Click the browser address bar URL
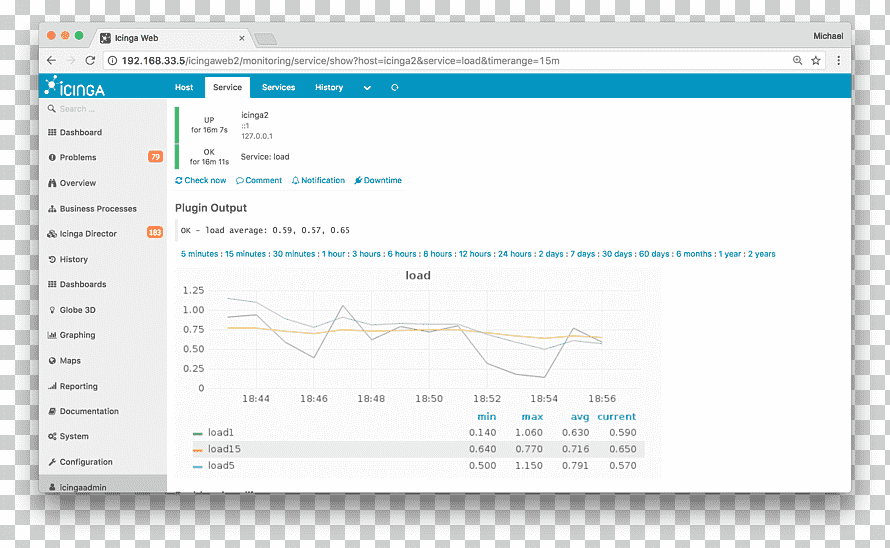The width and height of the screenshot is (890, 548). pos(341,61)
